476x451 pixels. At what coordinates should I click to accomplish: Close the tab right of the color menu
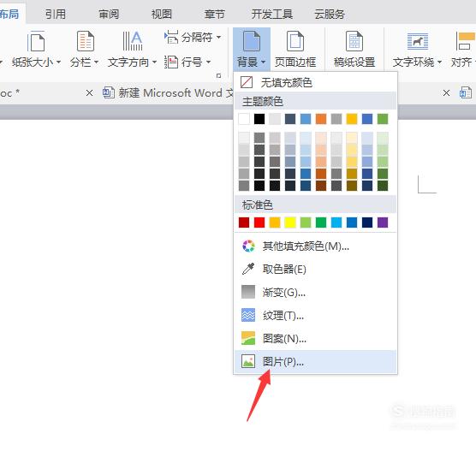(x=446, y=93)
